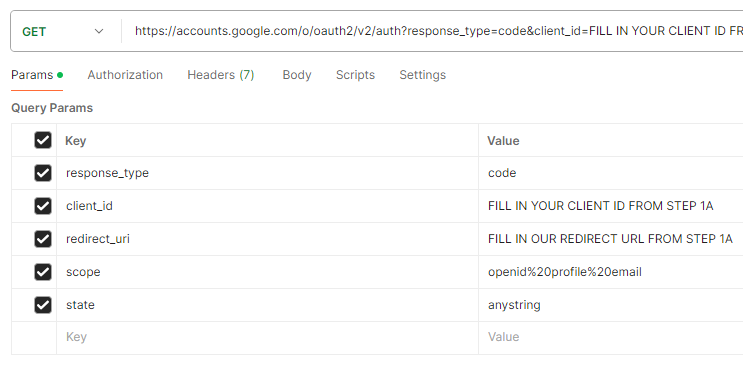Open the Scripts tab
Screen dimensions: 743x373
pyautogui.click(x=355, y=75)
